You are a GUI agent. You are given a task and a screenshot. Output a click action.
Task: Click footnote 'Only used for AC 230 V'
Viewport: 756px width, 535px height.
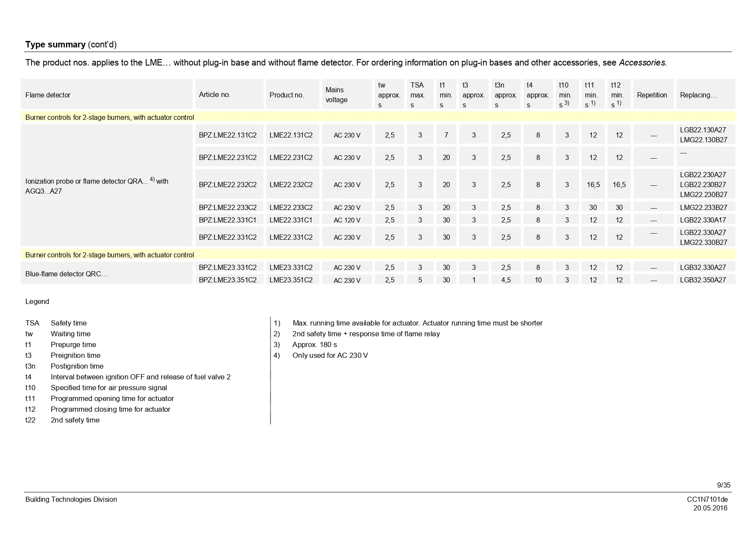(330, 355)
